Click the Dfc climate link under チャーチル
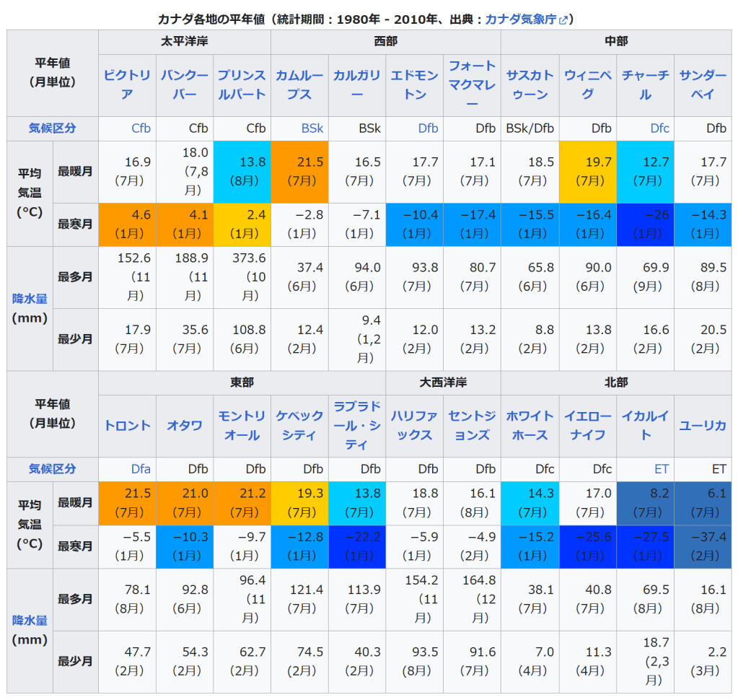The width and height of the screenshot is (738, 700). [x=659, y=128]
